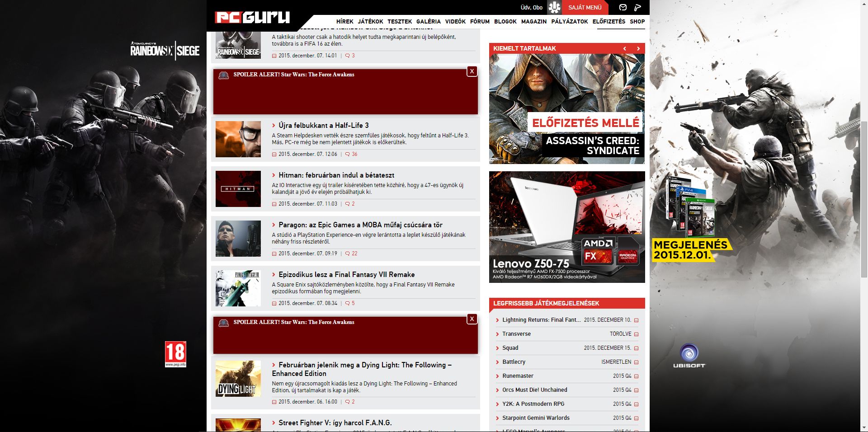Open ELŐFIZETÉS page

tap(609, 21)
